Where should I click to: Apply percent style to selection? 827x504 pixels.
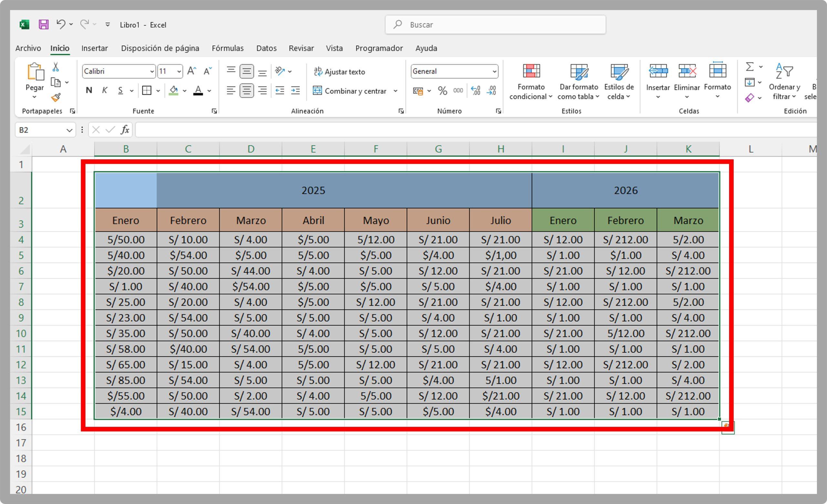[442, 90]
